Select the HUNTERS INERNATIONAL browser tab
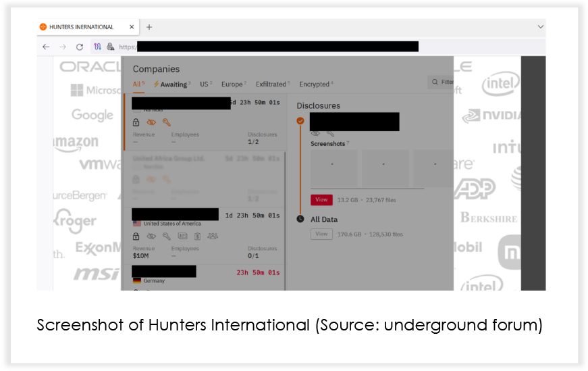 coord(88,27)
